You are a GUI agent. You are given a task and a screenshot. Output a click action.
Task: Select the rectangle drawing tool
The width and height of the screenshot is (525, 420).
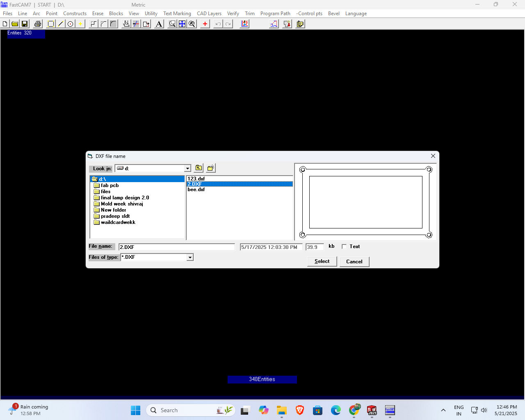tap(51, 24)
